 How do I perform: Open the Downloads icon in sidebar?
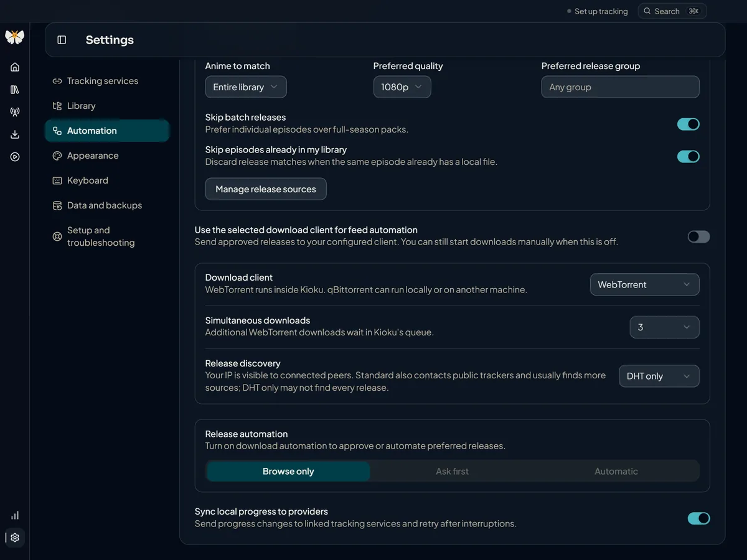tap(15, 134)
